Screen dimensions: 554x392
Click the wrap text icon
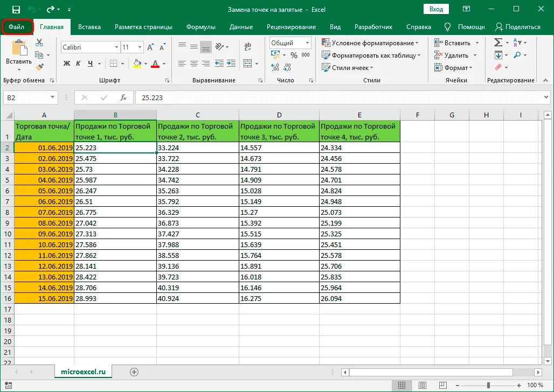(248, 46)
